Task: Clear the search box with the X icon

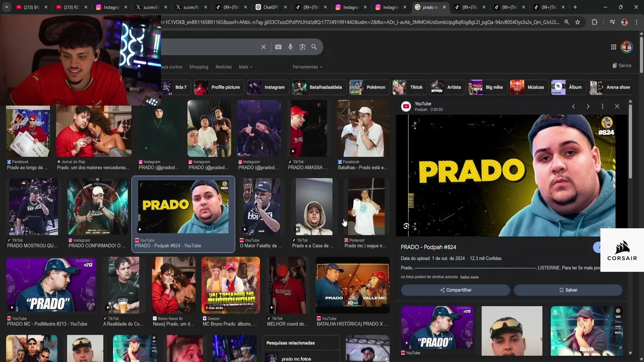Action: [x=263, y=47]
